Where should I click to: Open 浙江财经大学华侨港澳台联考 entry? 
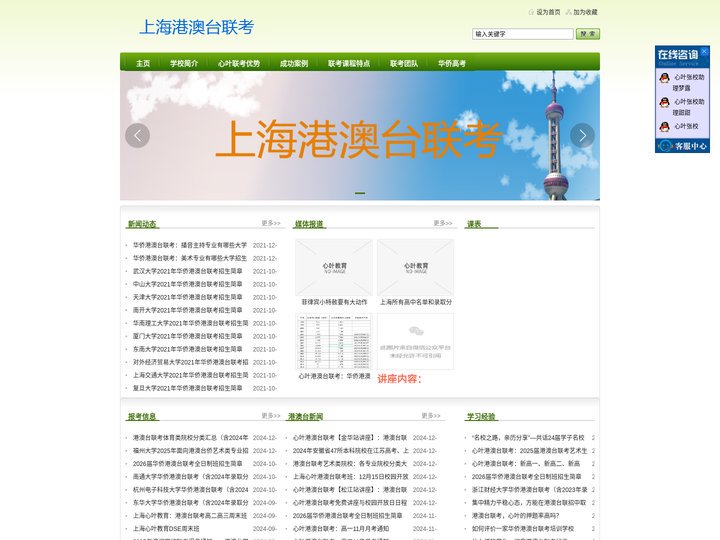click(x=529, y=490)
